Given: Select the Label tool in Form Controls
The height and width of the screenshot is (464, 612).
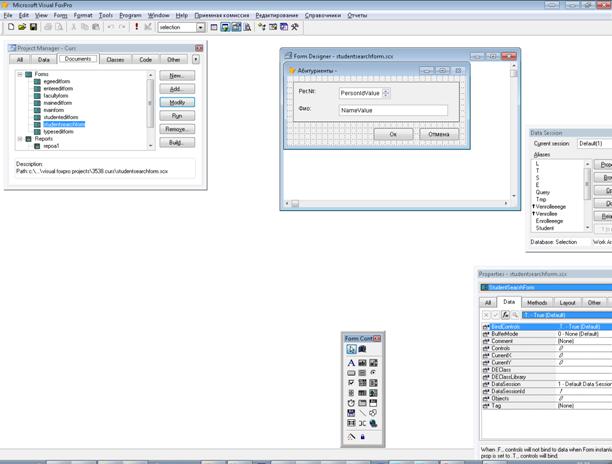Looking at the screenshot, I should click(351, 363).
